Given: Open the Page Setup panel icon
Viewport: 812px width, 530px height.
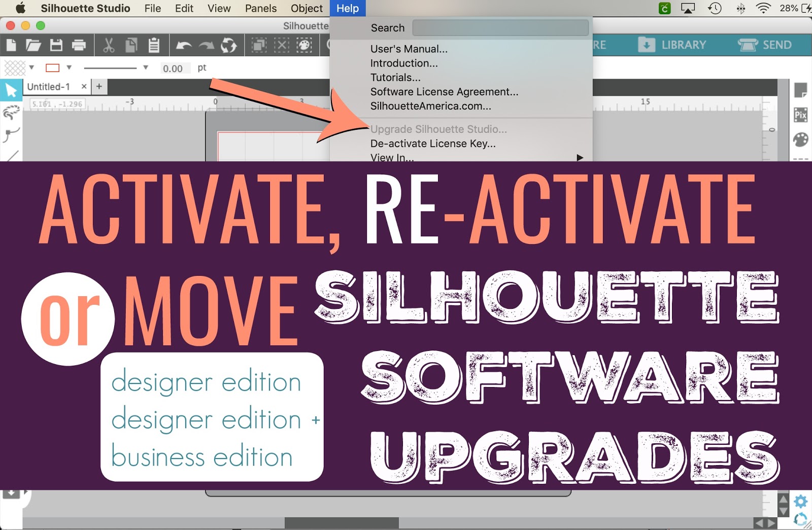Looking at the screenshot, I should (x=800, y=90).
